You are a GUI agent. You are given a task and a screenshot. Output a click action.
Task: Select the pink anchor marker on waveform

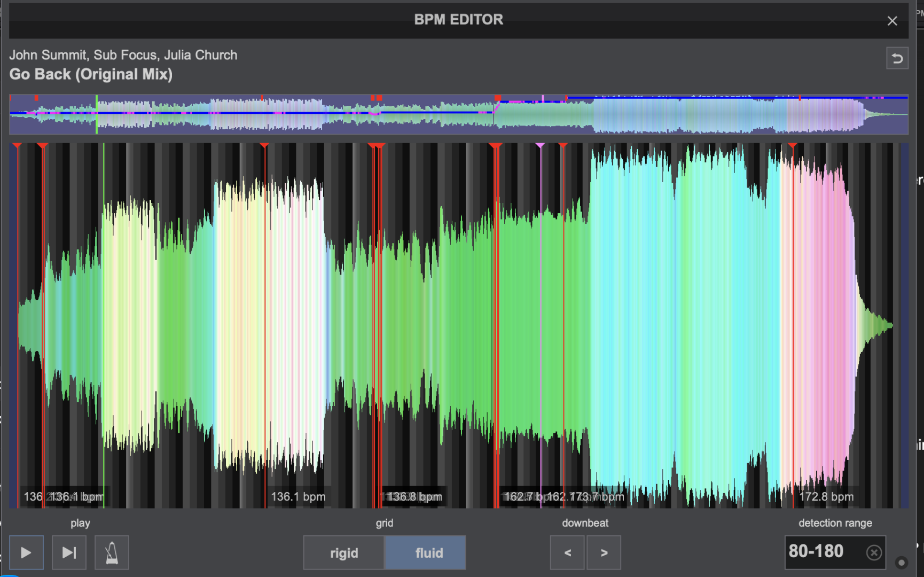pyautogui.click(x=540, y=145)
